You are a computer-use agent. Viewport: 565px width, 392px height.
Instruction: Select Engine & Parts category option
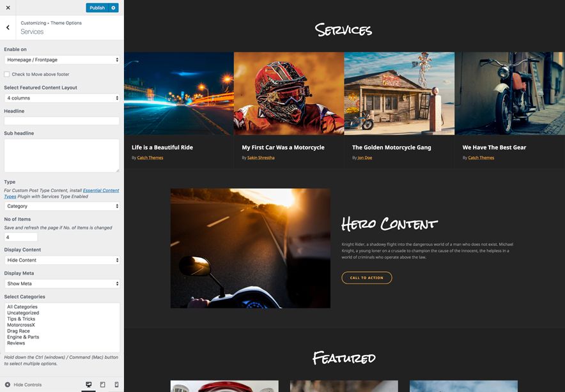click(x=23, y=337)
